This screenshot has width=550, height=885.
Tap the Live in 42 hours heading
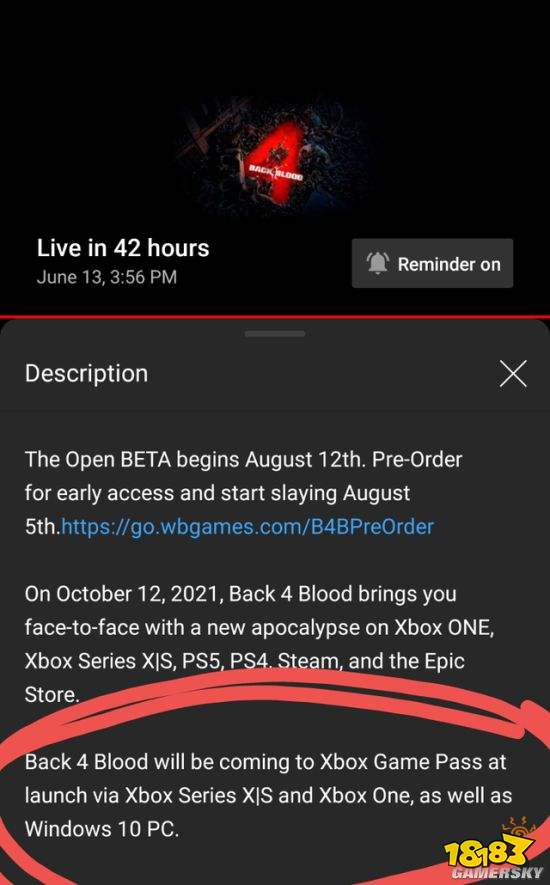click(x=123, y=248)
